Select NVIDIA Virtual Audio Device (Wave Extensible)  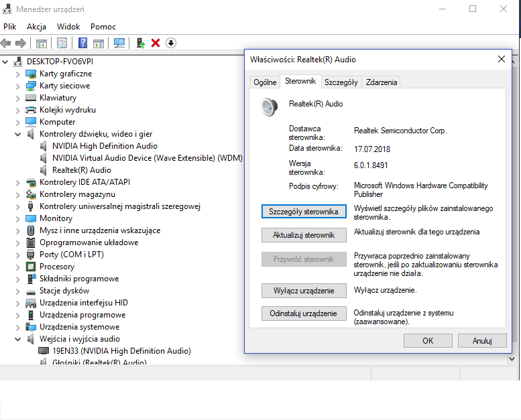pos(148,158)
